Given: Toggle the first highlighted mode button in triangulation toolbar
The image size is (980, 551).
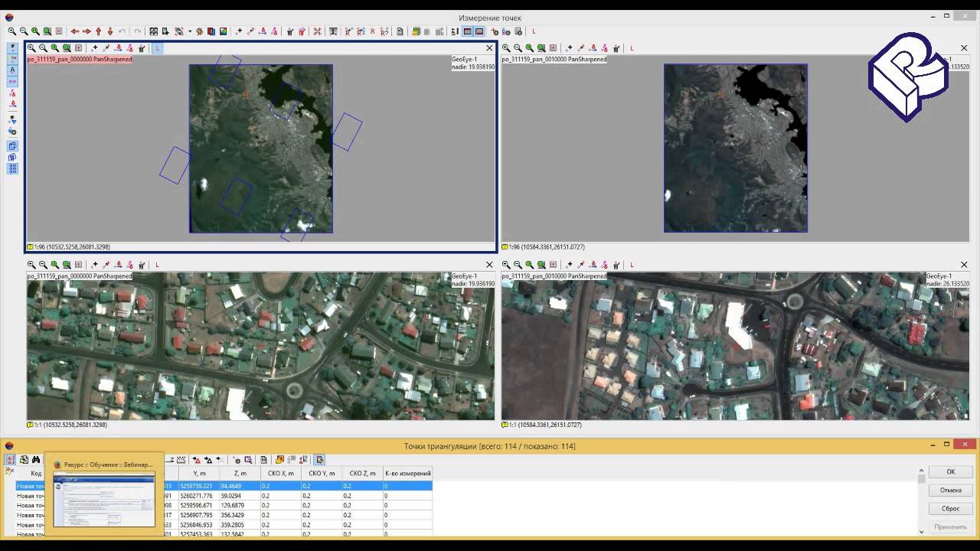Looking at the screenshot, I should tap(11, 460).
